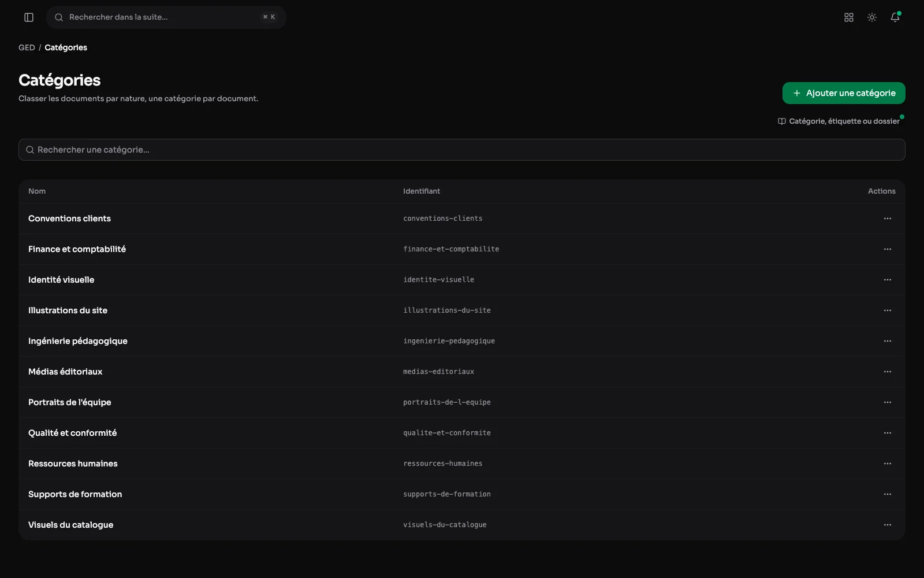Go to GED in the breadcrumb
The width and height of the screenshot is (924, 578).
(27, 47)
